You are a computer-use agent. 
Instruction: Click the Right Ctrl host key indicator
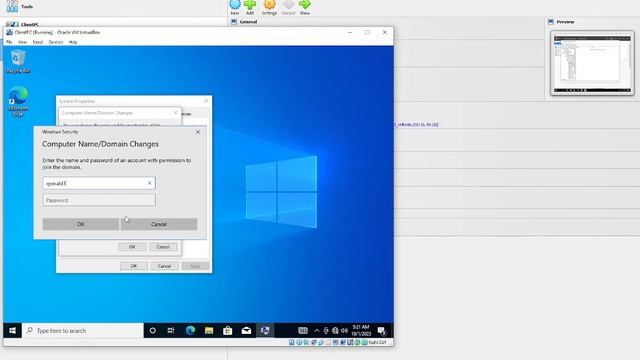[x=377, y=342]
